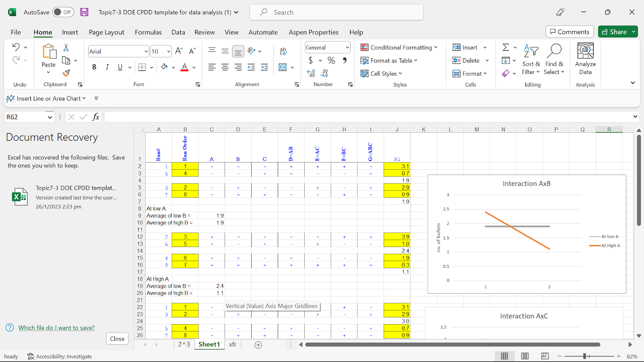Switch to Page Layout view
This screenshot has width=644, height=362.
coord(525,356)
